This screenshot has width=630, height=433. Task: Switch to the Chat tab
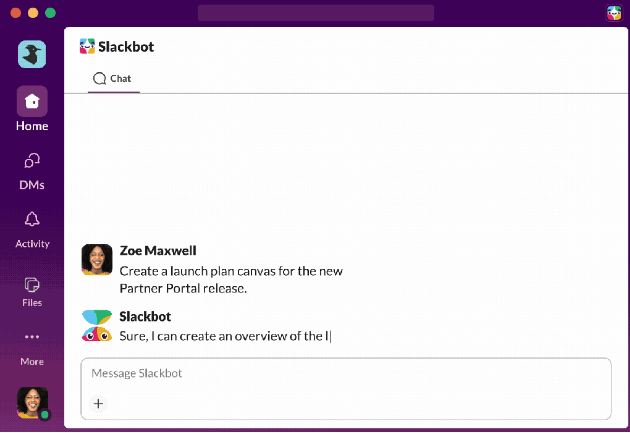pos(113,78)
